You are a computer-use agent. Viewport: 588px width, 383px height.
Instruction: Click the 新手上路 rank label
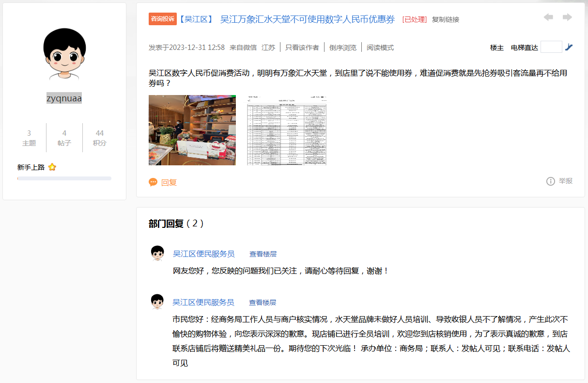point(31,167)
